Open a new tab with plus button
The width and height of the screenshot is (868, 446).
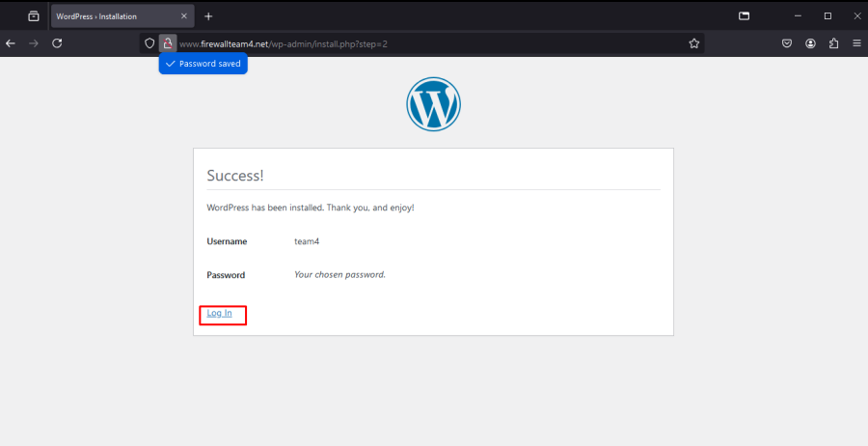[208, 16]
